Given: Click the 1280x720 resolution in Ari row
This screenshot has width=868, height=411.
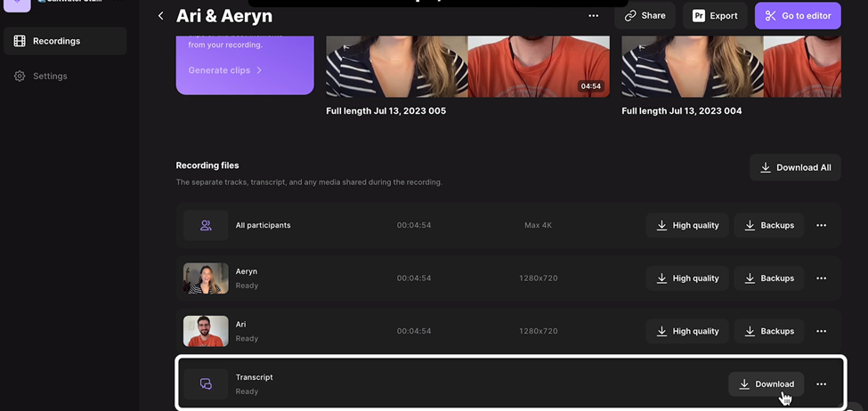Looking at the screenshot, I should coord(538,331).
